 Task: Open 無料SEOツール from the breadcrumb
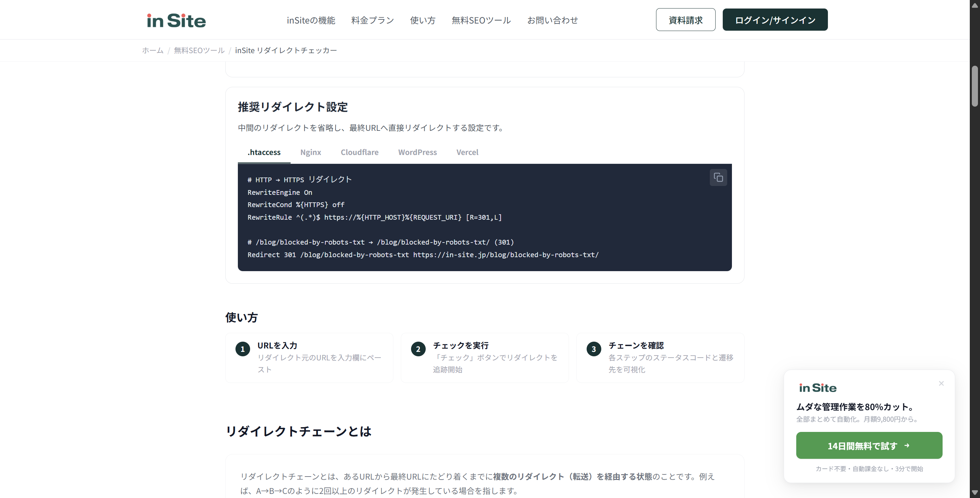pos(199,50)
